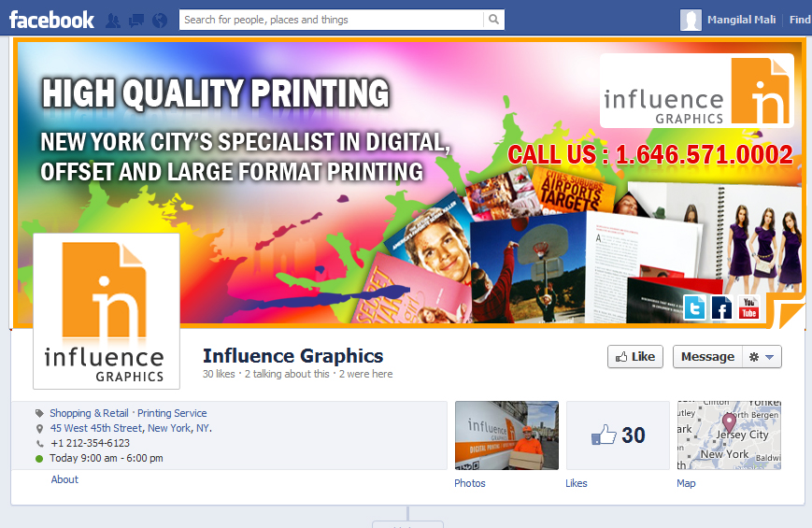Click the '30 likes' text under title
Image resolution: width=812 pixels, height=528 pixels.
coord(219,374)
